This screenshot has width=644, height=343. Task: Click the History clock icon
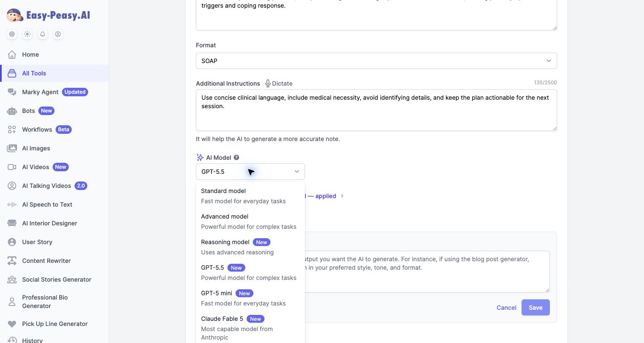12,340
